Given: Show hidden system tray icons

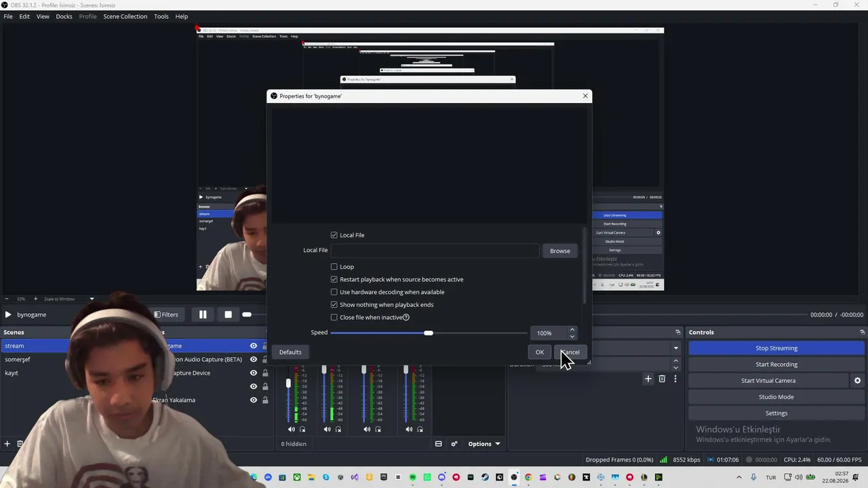Looking at the screenshot, I should pos(739,478).
